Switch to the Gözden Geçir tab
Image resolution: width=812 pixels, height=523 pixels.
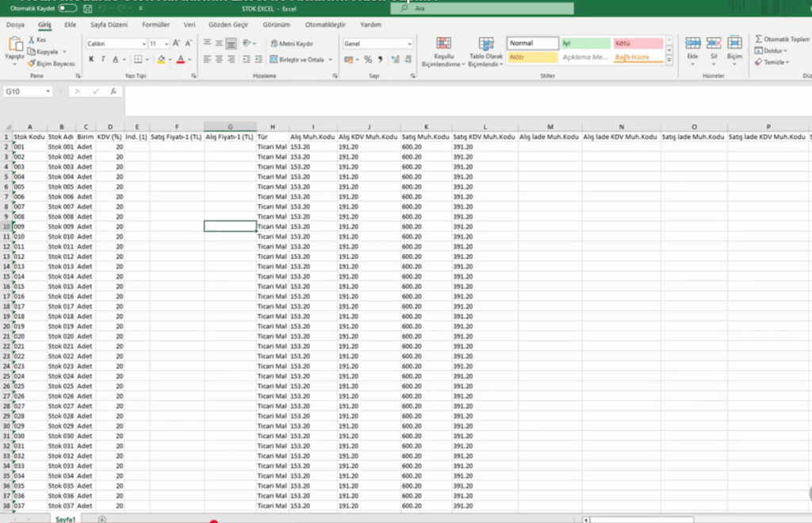228,25
